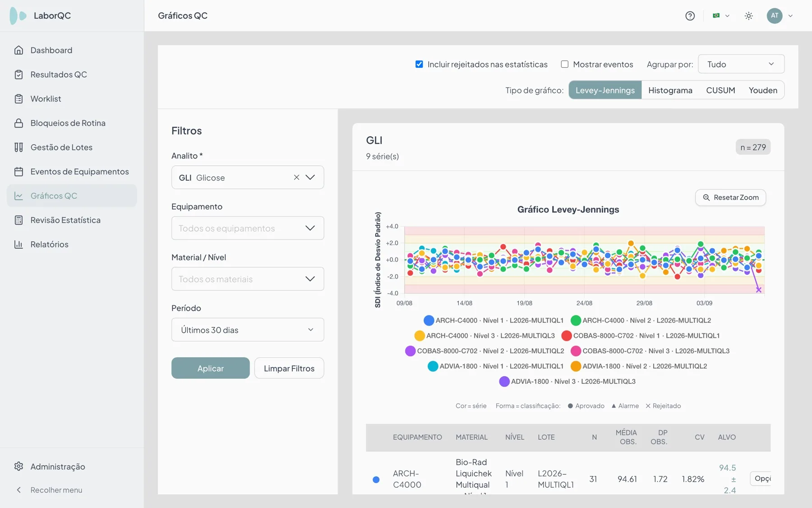The height and width of the screenshot is (508, 812).
Task: Click the Gráficos QC chart line icon
Action: coord(18,196)
